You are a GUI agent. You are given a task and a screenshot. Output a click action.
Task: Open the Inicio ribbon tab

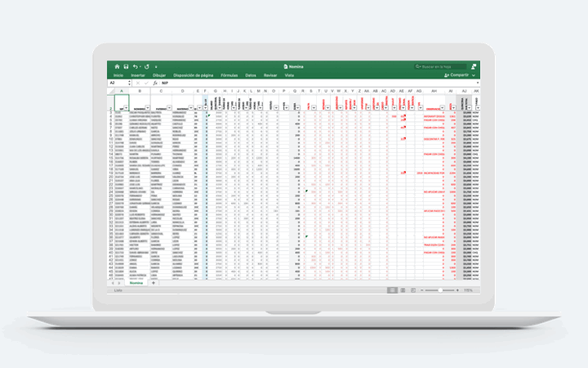[118, 75]
